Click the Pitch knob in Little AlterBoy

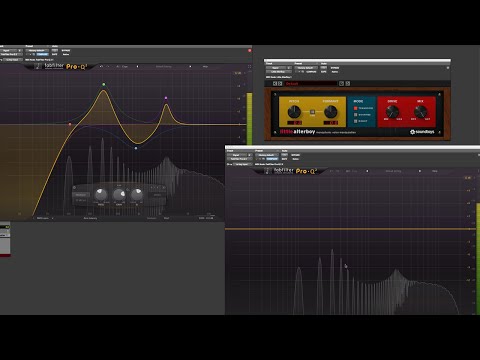pyautogui.click(x=294, y=112)
